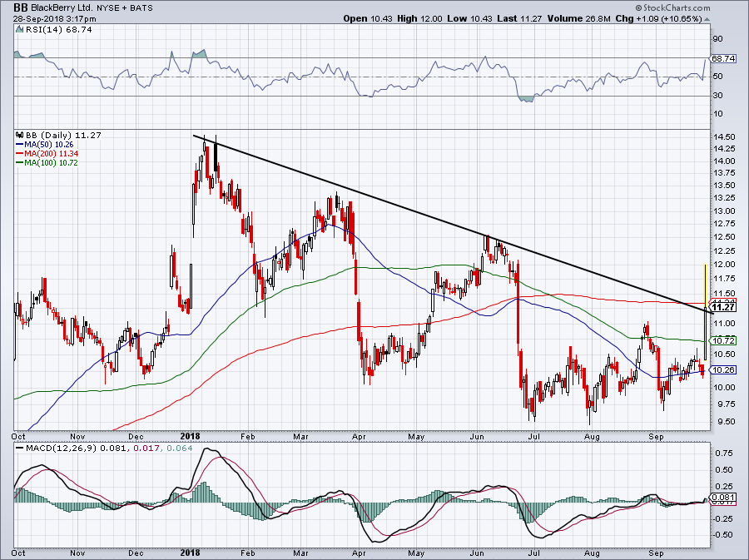Click the 90 level on RSI axis

click(717, 38)
